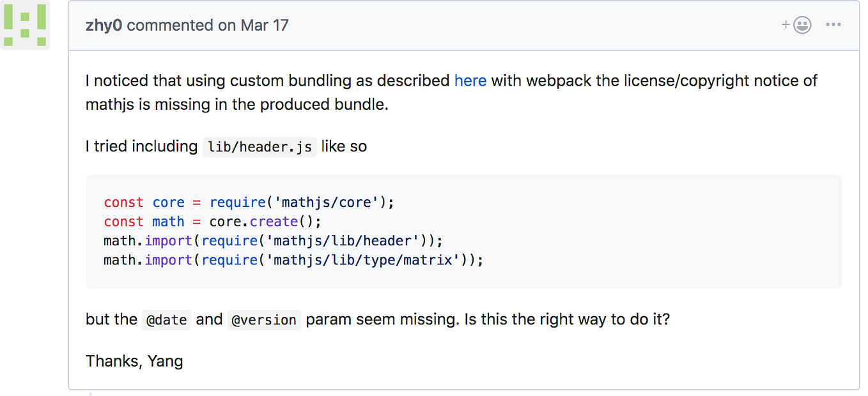Screen dimensions: 868x396
Task: Open the more-options dropdown in comment header
Action: click(x=833, y=25)
